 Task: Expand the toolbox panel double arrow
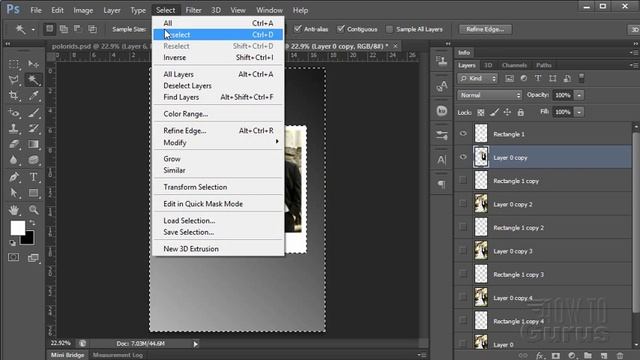tap(7, 44)
